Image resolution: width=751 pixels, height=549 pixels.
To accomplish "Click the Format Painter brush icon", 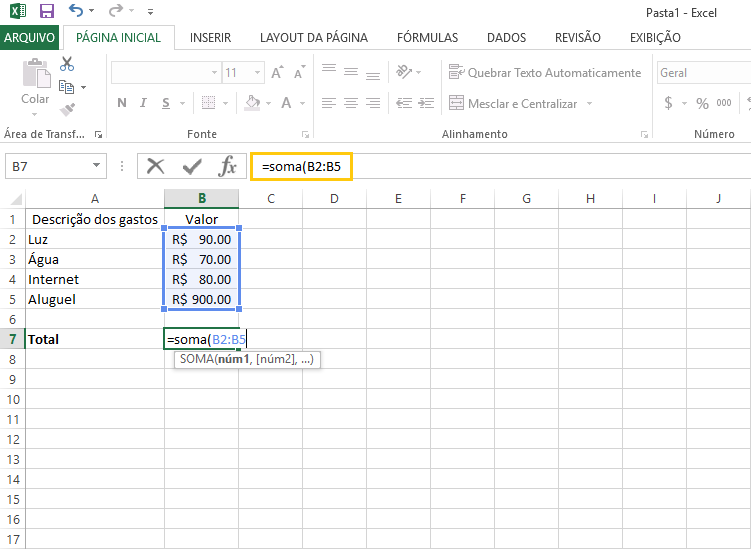I will (67, 110).
